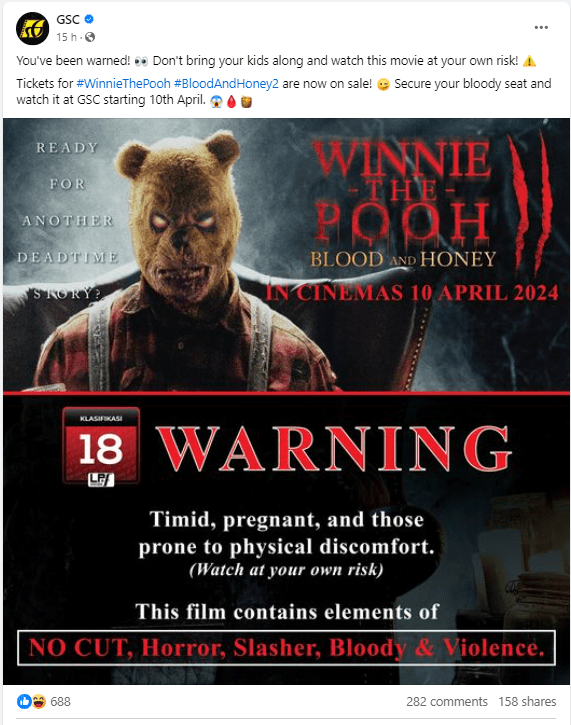Click the blue Like reaction icon
Image resolution: width=571 pixels, height=725 pixels.
coord(24,701)
